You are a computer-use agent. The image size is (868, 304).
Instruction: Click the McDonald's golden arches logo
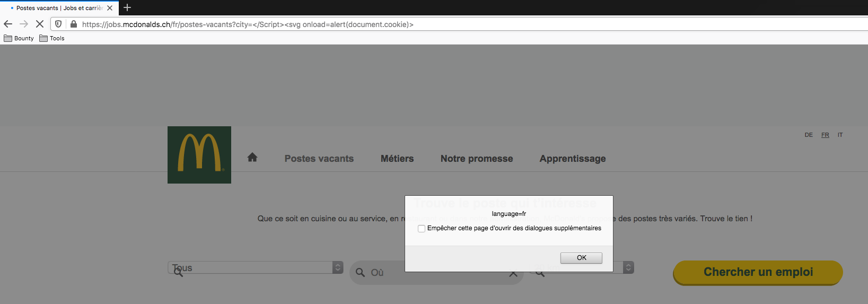199,155
